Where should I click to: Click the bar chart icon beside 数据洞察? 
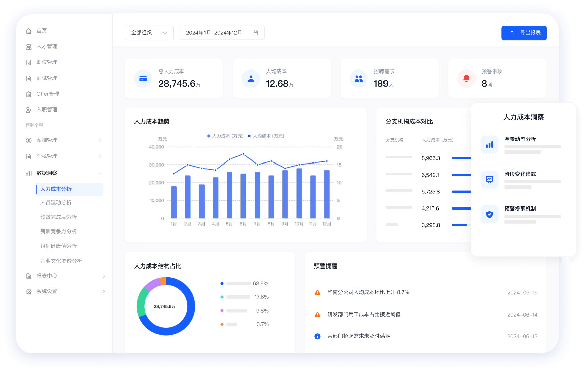coord(29,173)
